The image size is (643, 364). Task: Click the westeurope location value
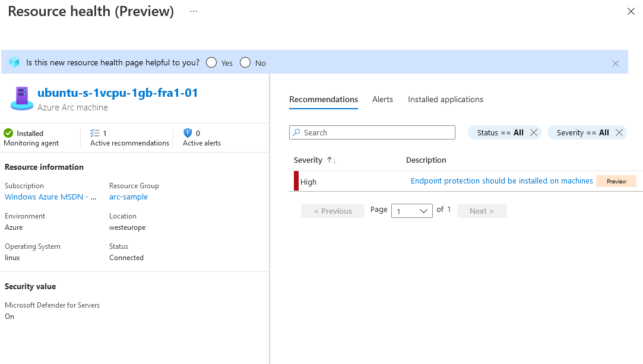(x=127, y=227)
